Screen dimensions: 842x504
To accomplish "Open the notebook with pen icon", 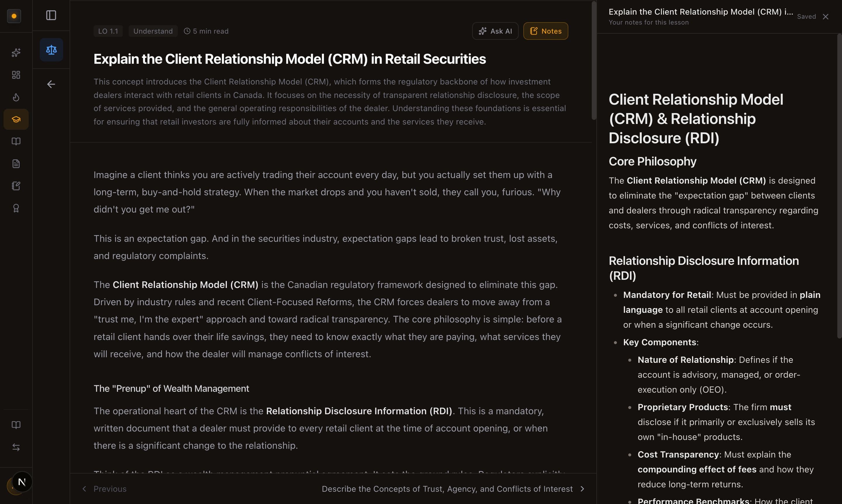I will tap(16, 186).
